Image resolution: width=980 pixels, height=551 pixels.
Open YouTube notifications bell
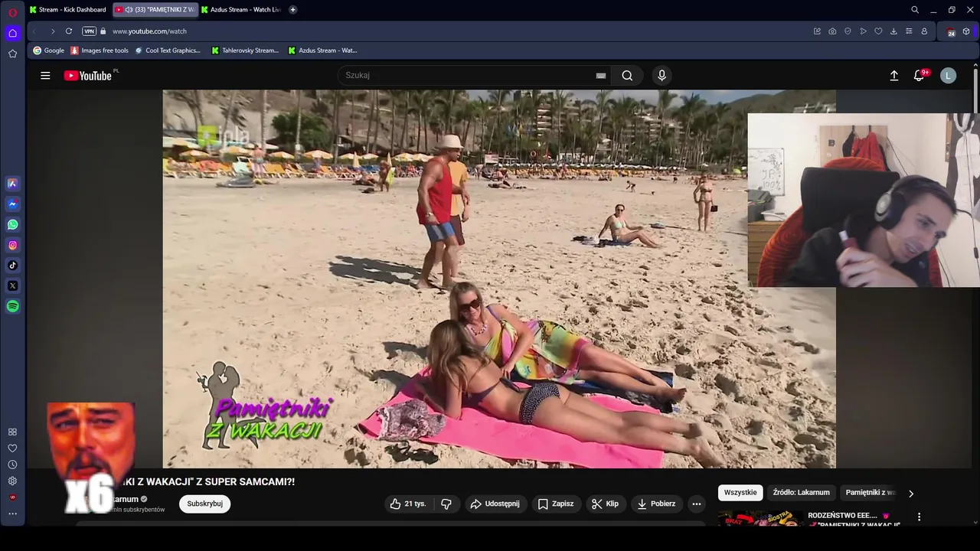click(x=920, y=76)
